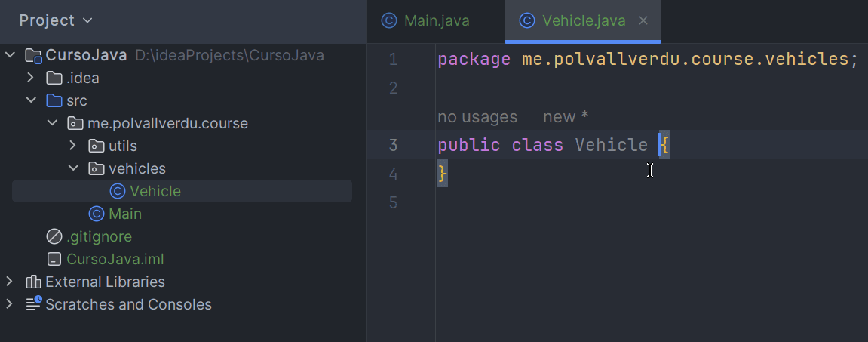Select the Vehicle class in project tree
Viewport: 868px width, 342px height.
tap(182, 191)
